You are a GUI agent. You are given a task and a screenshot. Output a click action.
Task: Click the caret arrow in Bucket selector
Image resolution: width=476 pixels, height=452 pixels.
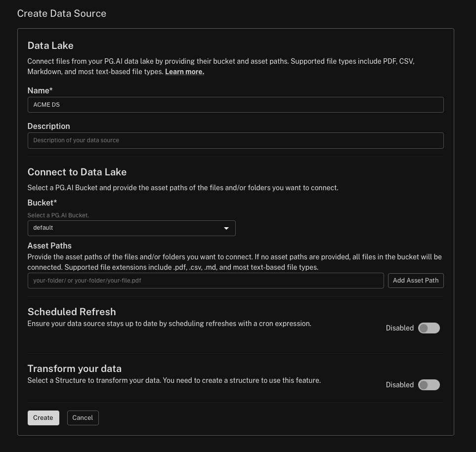[226, 228]
